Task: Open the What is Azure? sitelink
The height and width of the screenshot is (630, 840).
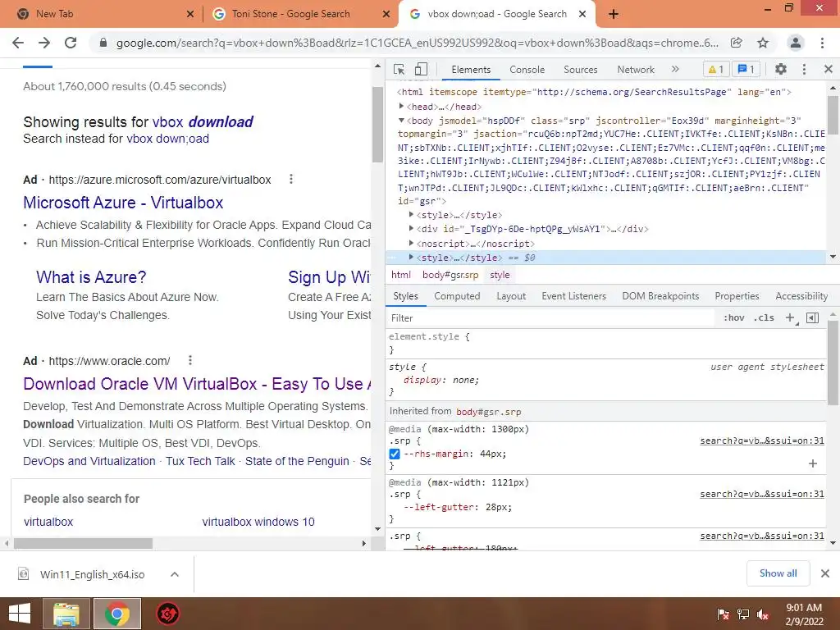Action: coord(91,277)
